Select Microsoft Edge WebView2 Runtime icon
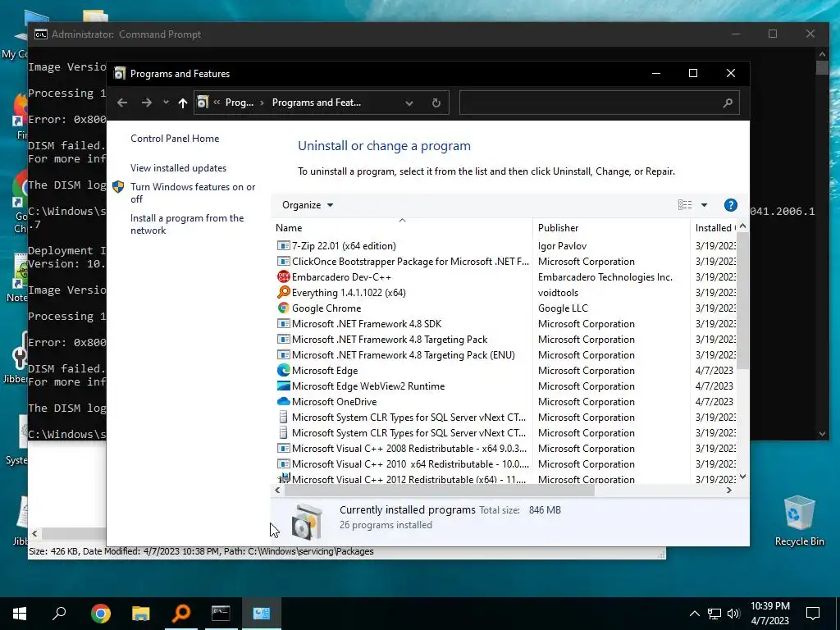The image size is (840, 630). [283, 386]
